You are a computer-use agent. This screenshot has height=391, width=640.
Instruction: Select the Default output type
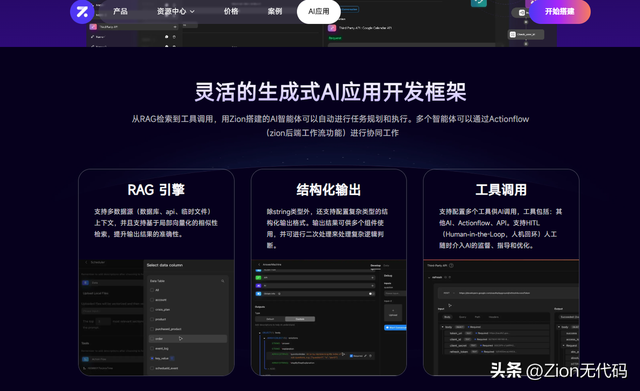point(270,319)
